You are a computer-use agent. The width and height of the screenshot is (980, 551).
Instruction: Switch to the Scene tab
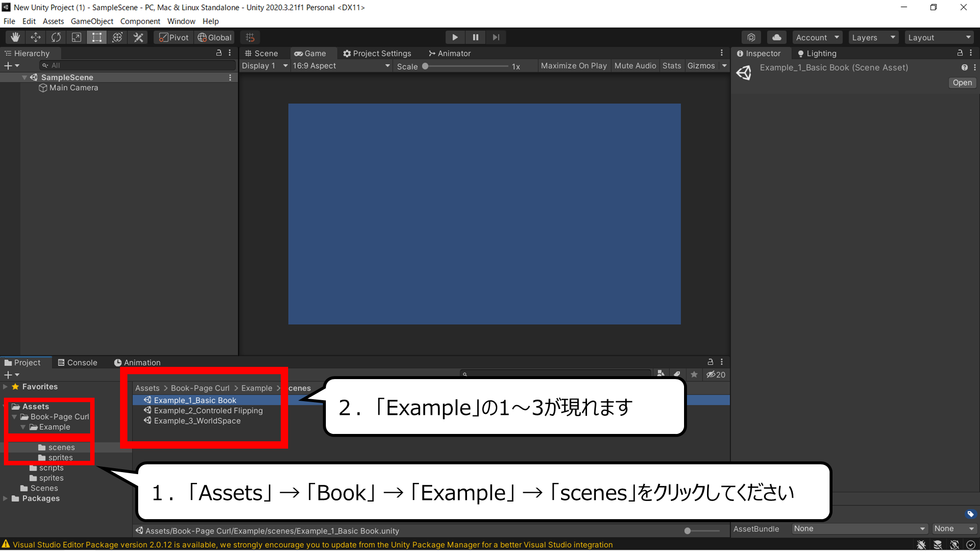[262, 53]
